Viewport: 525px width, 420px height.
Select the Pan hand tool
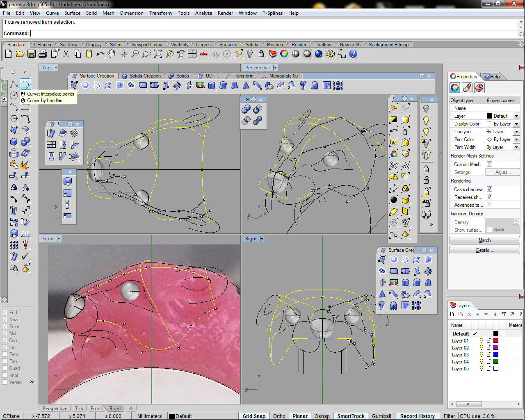(112, 54)
